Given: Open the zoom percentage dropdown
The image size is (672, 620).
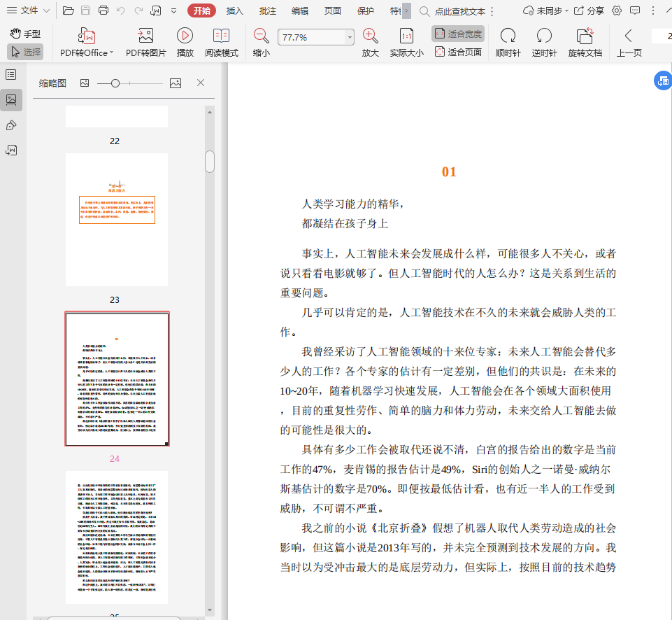Looking at the screenshot, I should [350, 38].
